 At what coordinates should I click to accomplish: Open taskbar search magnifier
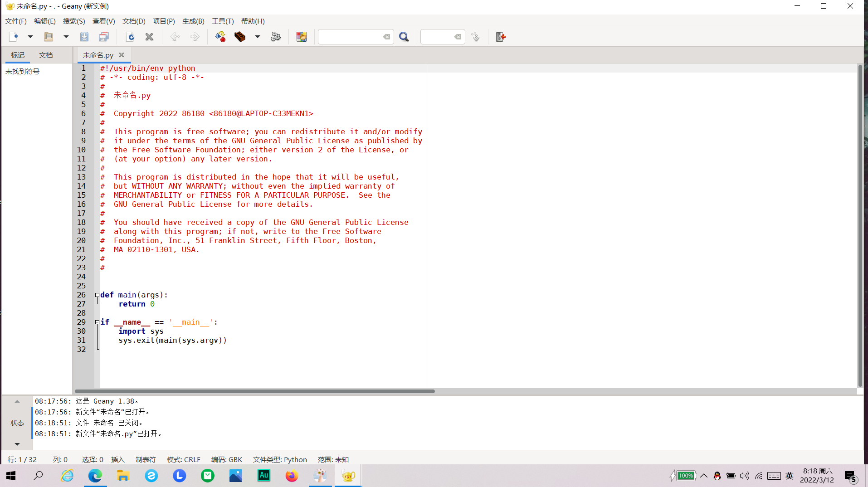(39, 476)
